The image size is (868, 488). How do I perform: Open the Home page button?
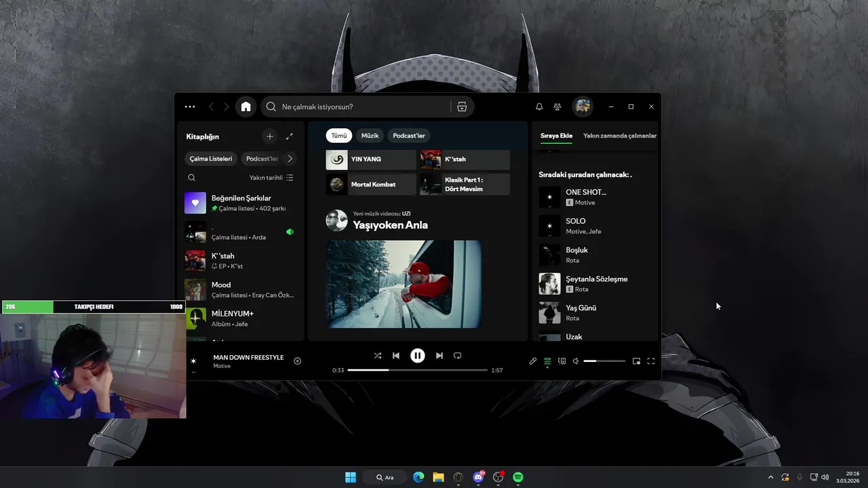pyautogui.click(x=245, y=106)
